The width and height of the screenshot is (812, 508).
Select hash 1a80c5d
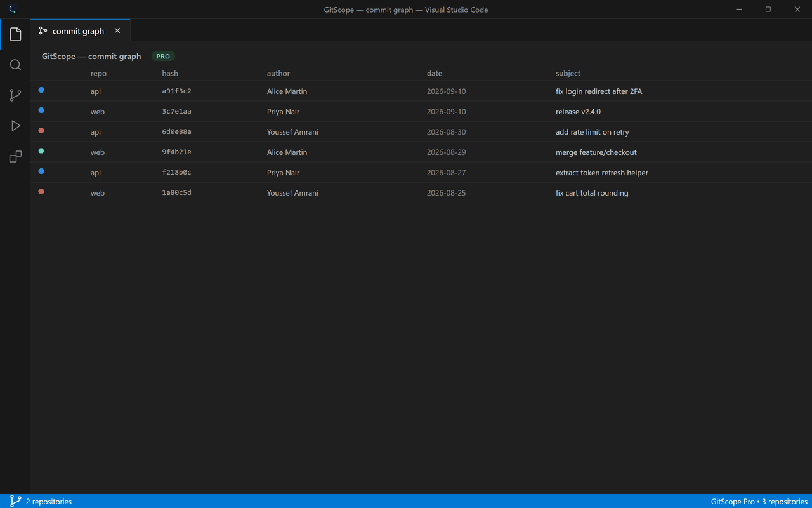(x=176, y=193)
